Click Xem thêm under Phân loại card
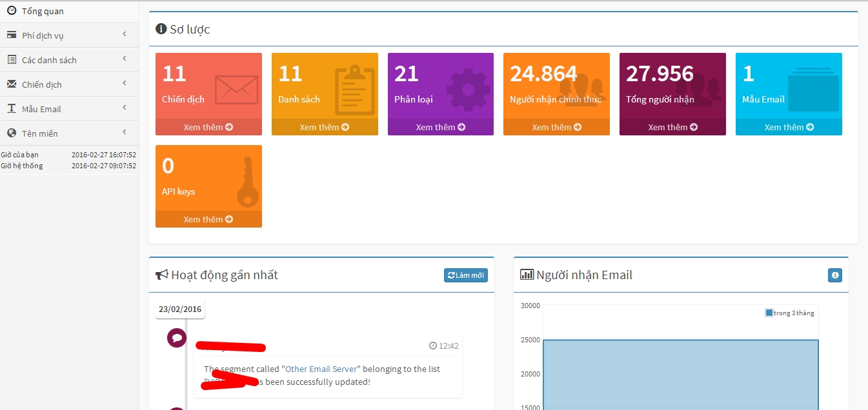868x410 pixels. coord(441,127)
